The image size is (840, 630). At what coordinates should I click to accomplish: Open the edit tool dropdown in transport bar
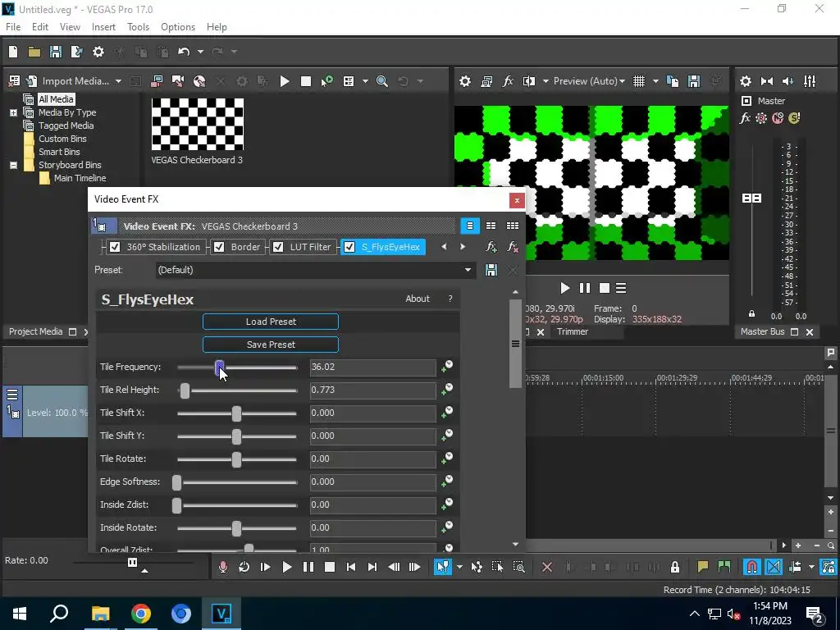pyautogui.click(x=459, y=567)
